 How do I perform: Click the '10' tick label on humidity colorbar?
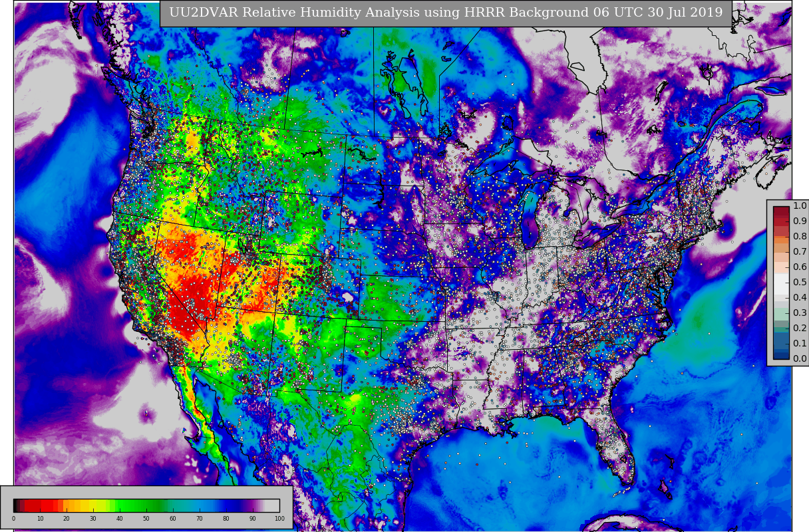pyautogui.click(x=40, y=519)
